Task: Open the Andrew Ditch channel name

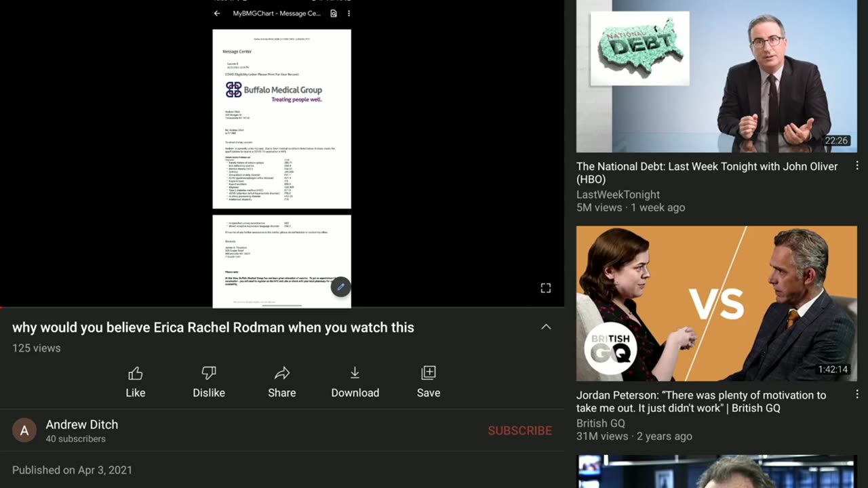Action: pos(82,424)
